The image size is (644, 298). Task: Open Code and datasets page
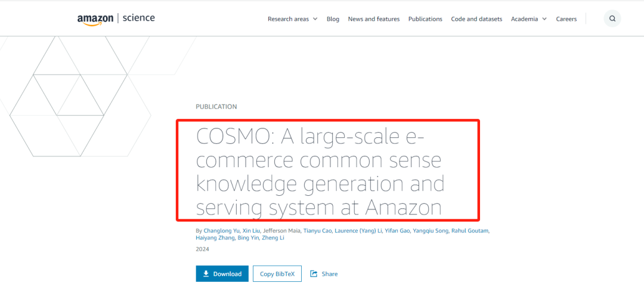point(476,19)
